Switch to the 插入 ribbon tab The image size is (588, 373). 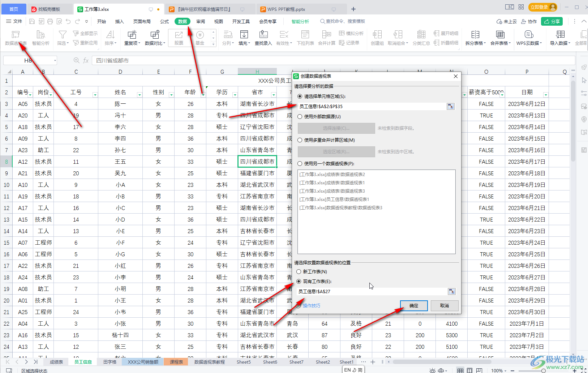[x=120, y=21]
